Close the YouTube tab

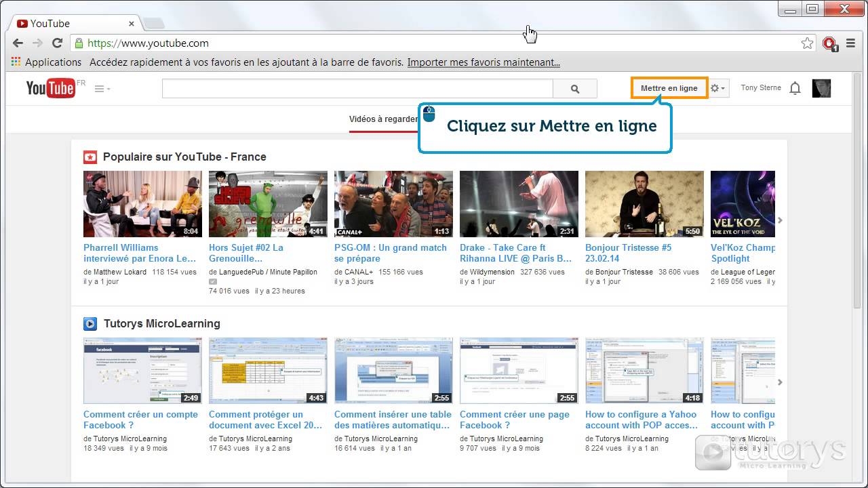(131, 24)
